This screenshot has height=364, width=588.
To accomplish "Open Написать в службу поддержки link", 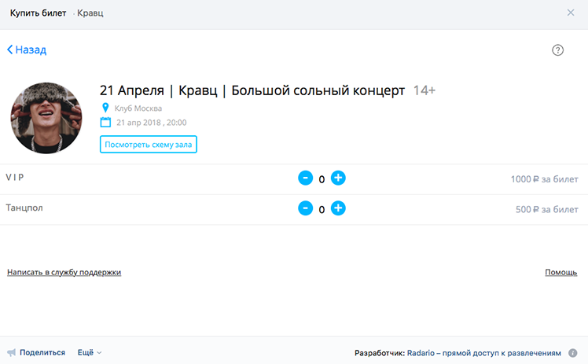I will click(64, 272).
